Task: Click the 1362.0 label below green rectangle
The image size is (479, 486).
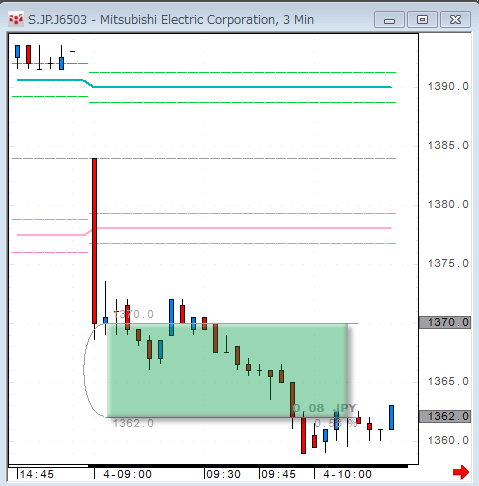Action: (x=133, y=423)
